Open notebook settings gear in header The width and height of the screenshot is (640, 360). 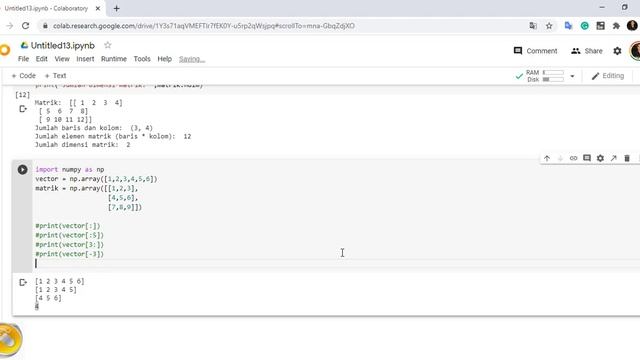point(617,51)
